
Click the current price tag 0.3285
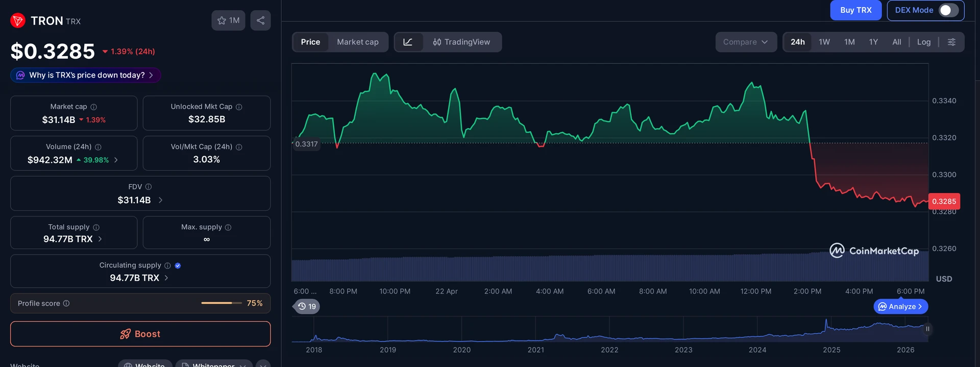[x=944, y=202]
